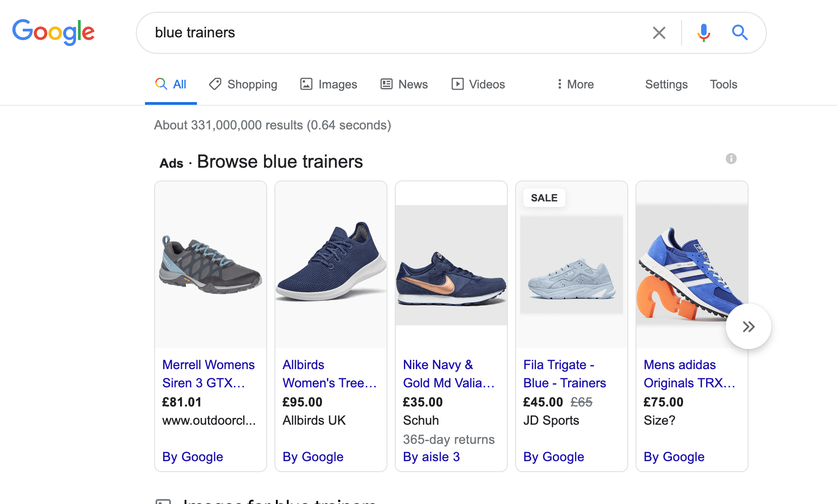Image resolution: width=837 pixels, height=504 pixels.
Task: Select the All tab
Action: [171, 84]
